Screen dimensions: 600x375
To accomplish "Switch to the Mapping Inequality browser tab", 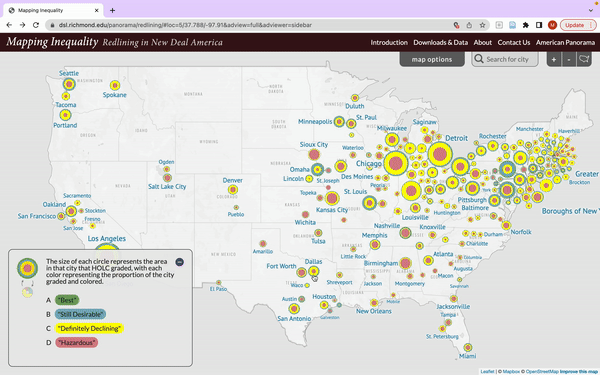I will pyautogui.click(x=53, y=10).
